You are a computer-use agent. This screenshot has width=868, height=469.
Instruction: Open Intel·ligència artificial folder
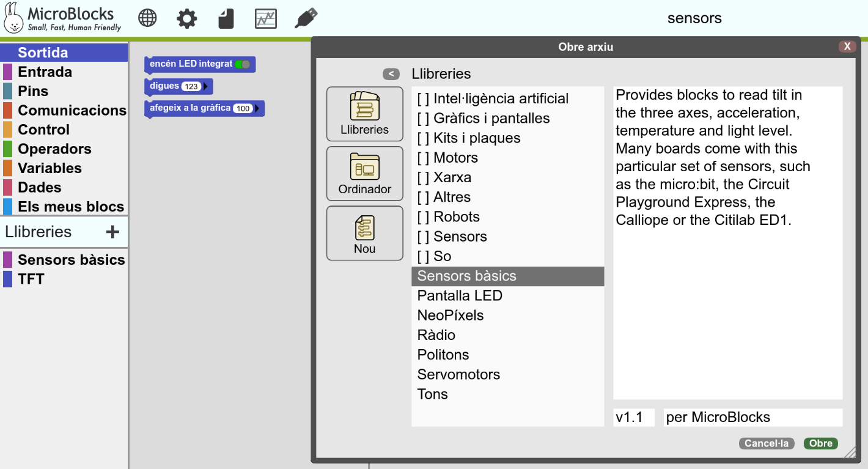pyautogui.click(x=507, y=98)
